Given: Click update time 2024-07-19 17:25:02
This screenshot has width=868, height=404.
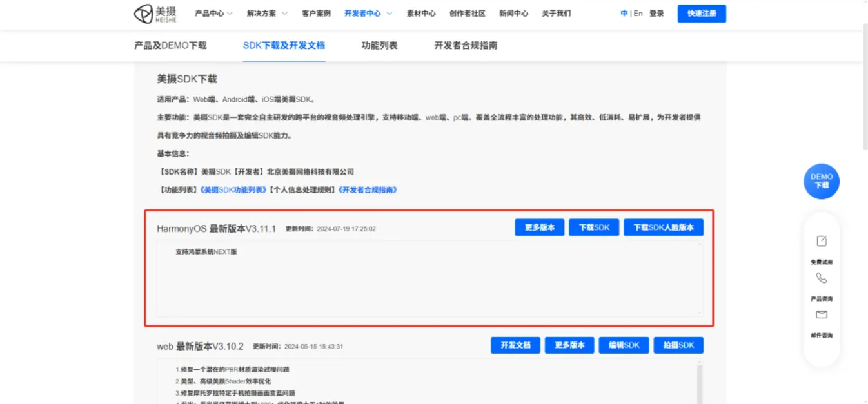Looking at the screenshot, I should click(x=346, y=229).
